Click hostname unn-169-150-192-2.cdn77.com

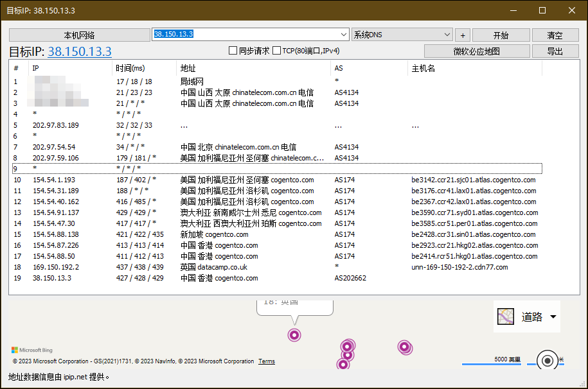[x=459, y=267]
